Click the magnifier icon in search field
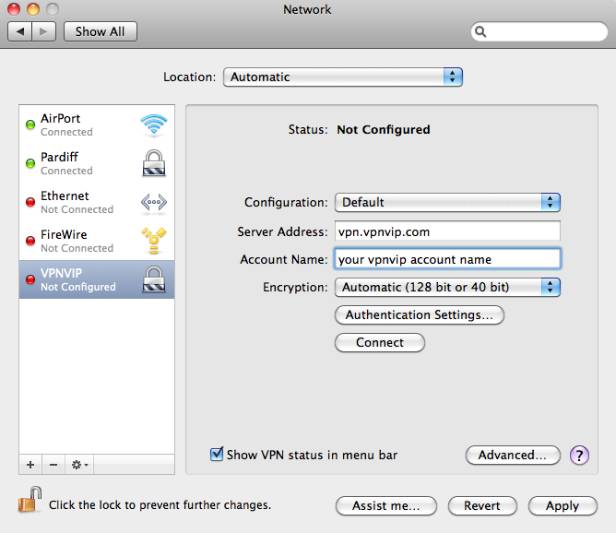Screen dimensions: 616x533 pos(480,31)
